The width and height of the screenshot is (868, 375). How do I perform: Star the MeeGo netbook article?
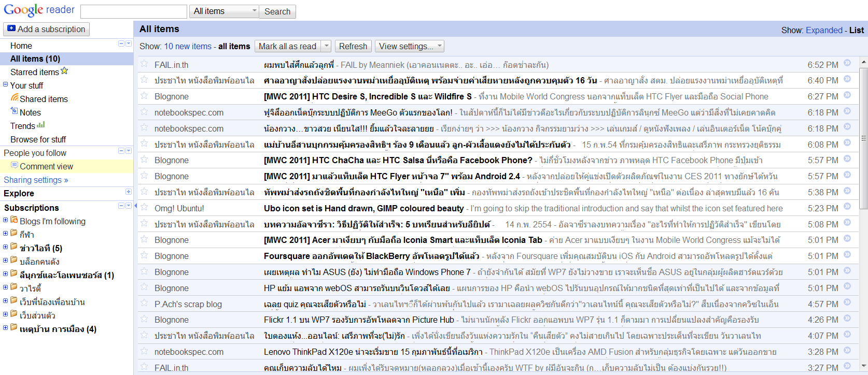(144, 112)
